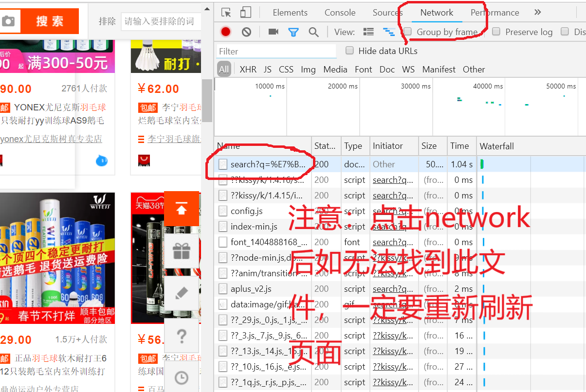Filter requests by Media
The width and height of the screenshot is (586, 392).
[x=335, y=70]
